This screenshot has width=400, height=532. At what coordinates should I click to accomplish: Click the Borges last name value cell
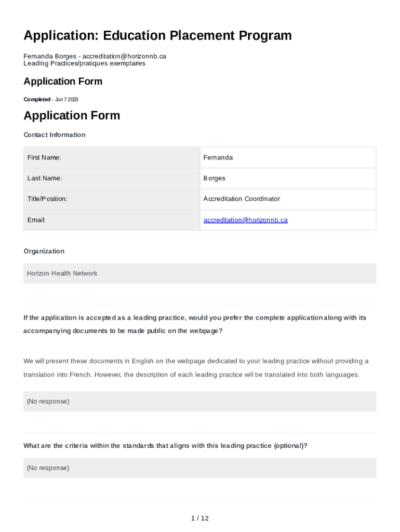tap(288, 178)
